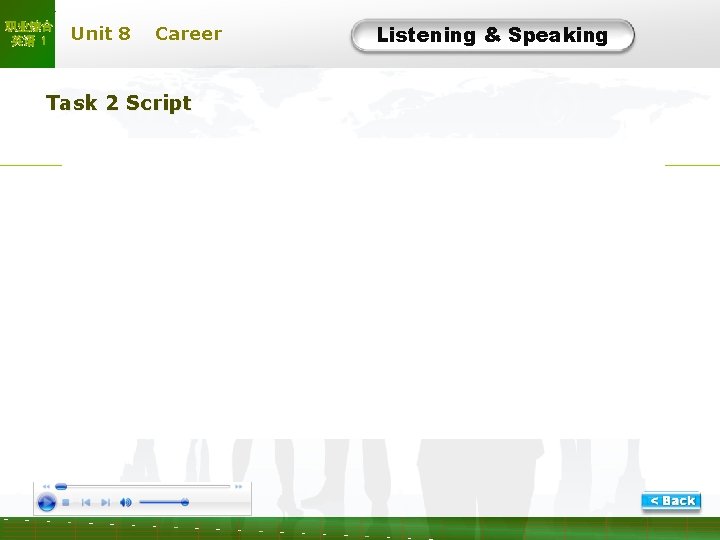Play the Task 2 audio script
This screenshot has height=540, width=720.
pos(46,502)
